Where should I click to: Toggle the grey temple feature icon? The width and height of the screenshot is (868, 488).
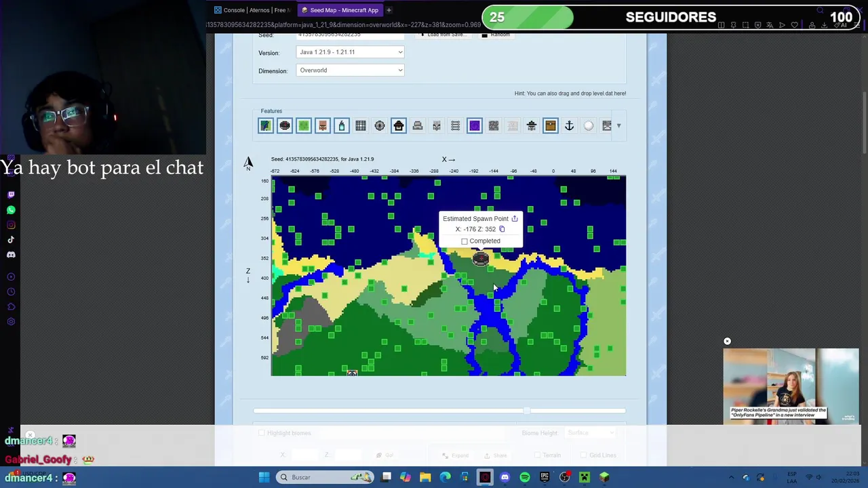[x=417, y=125]
